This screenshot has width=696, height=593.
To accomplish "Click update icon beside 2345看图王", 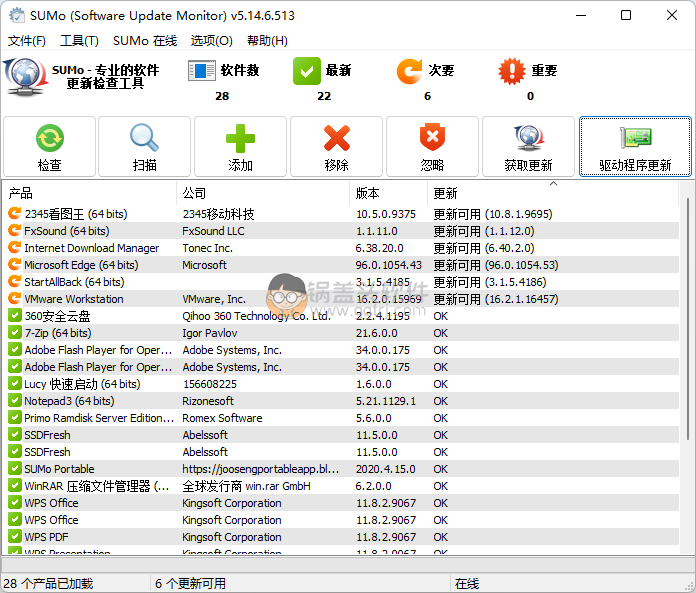I will click(15, 213).
